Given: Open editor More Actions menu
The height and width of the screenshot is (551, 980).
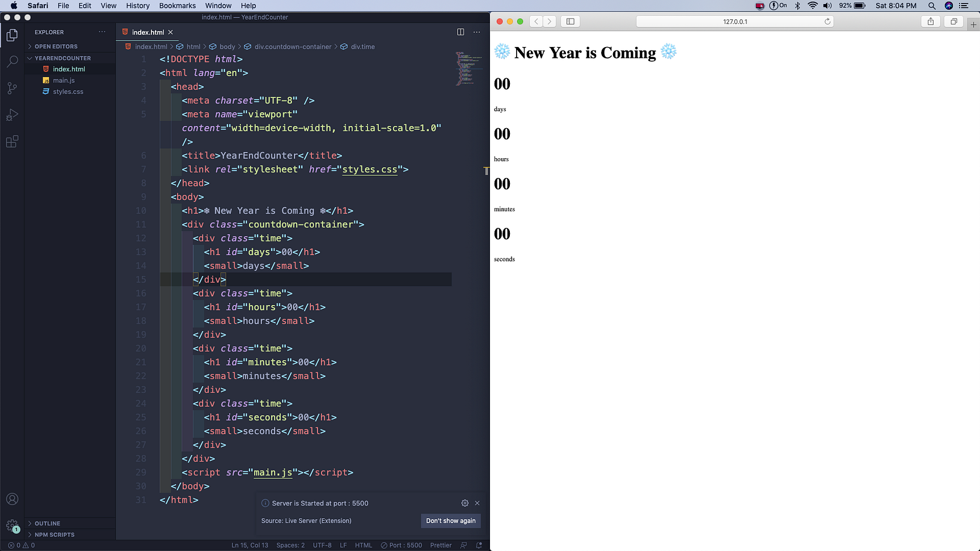Looking at the screenshot, I should point(476,32).
